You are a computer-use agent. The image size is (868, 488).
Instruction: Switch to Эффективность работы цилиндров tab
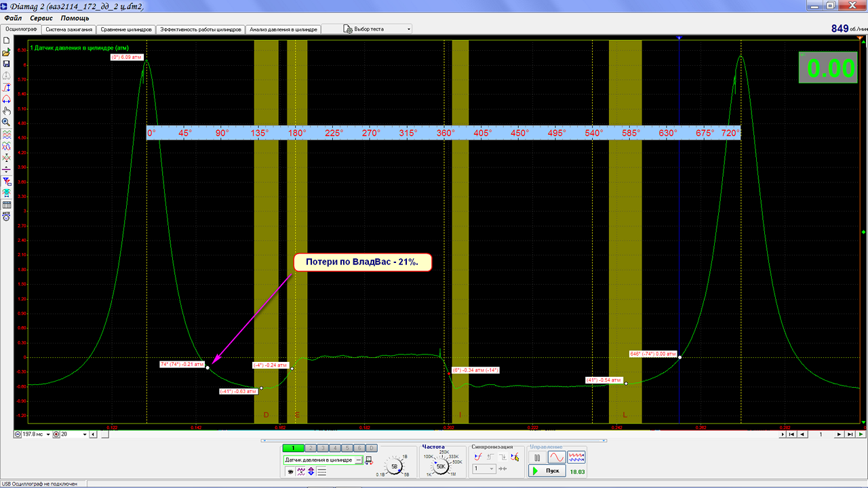pyautogui.click(x=201, y=30)
